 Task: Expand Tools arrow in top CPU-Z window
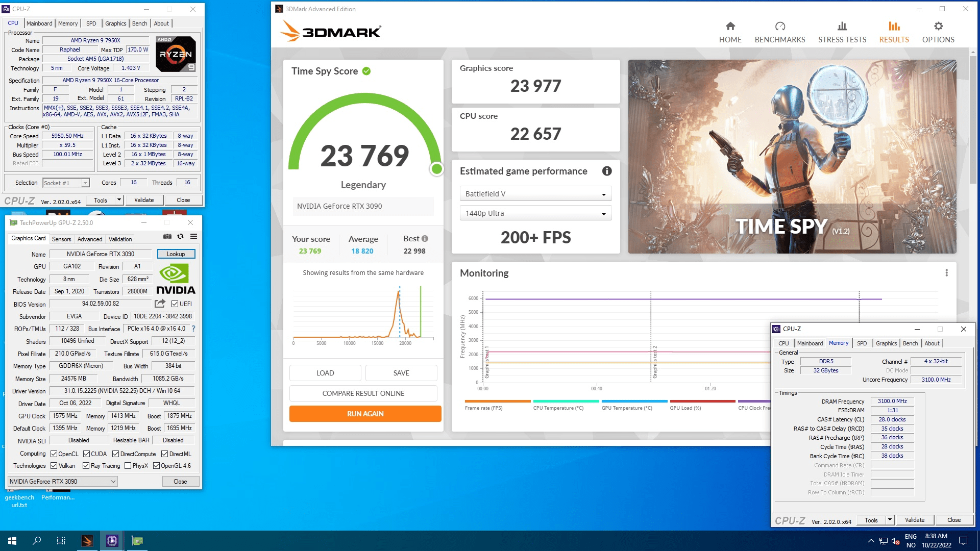119,200
